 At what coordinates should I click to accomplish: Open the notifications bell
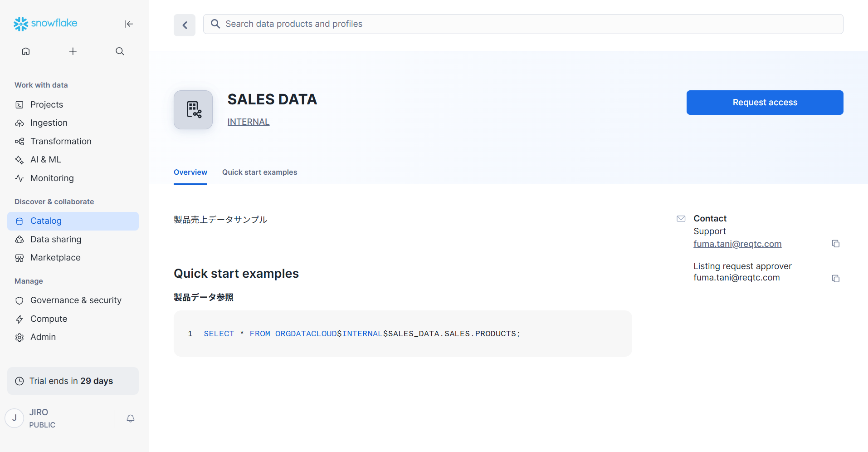click(x=131, y=418)
